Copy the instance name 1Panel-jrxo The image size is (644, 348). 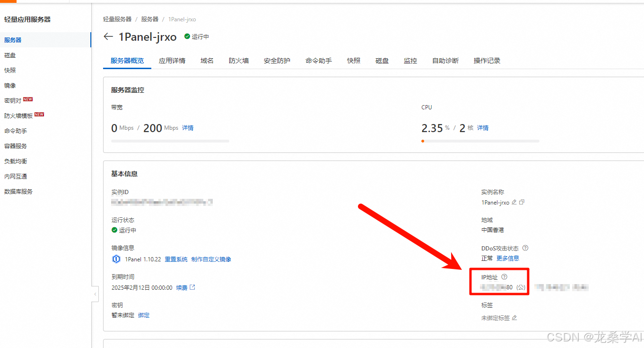pyautogui.click(x=522, y=202)
